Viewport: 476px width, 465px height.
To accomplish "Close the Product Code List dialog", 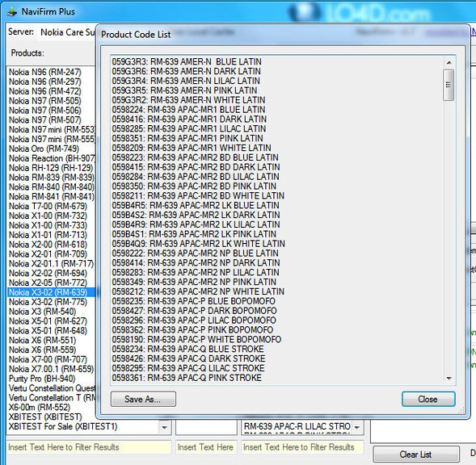I will coord(428,399).
